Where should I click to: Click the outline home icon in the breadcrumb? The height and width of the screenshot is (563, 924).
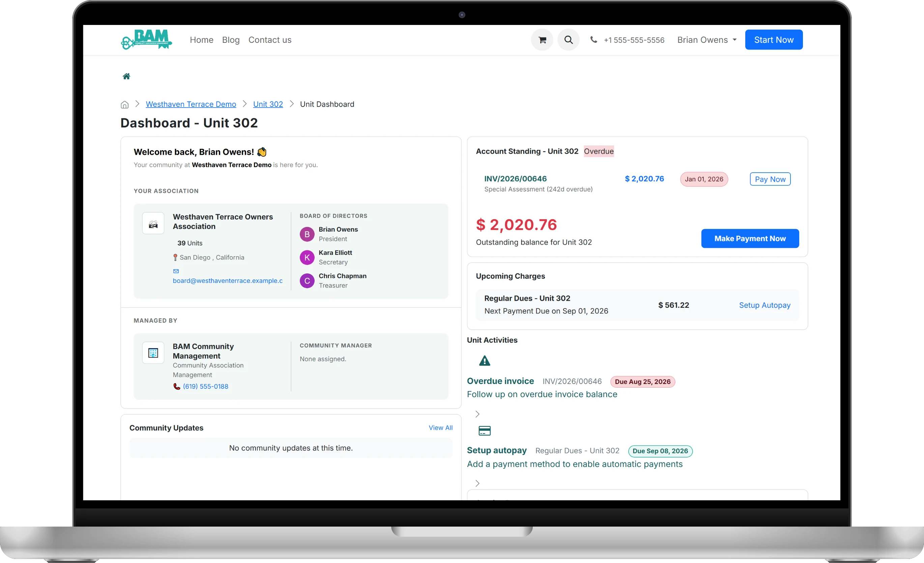point(124,105)
